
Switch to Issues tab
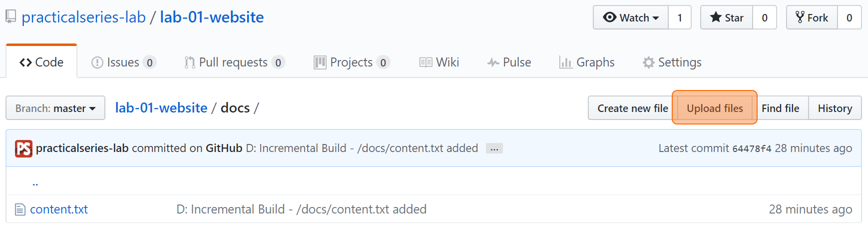(123, 62)
